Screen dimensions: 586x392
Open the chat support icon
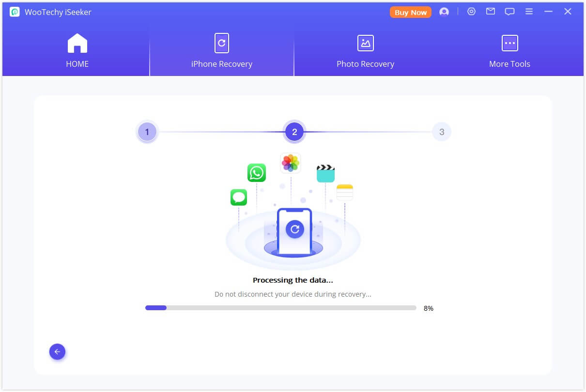point(509,11)
